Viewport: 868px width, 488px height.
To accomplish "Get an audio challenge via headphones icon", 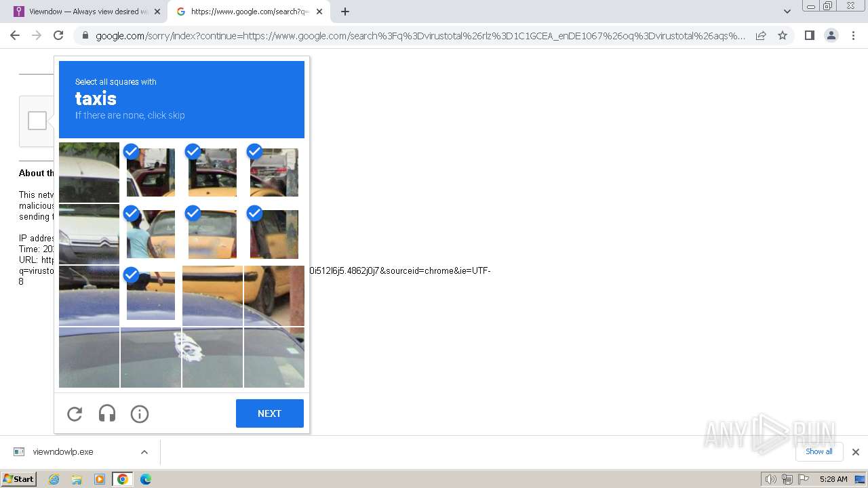I will [x=107, y=413].
